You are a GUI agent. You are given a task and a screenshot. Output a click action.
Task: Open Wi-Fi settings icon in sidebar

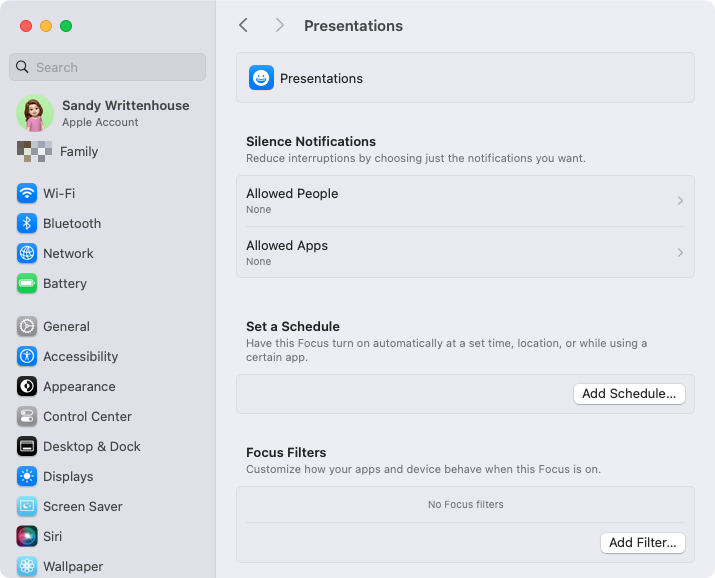27,193
